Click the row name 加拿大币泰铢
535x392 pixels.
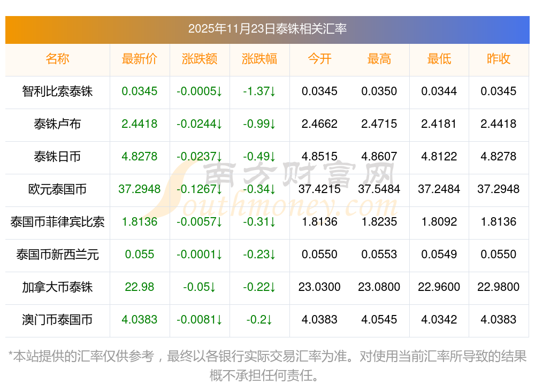[57, 287]
